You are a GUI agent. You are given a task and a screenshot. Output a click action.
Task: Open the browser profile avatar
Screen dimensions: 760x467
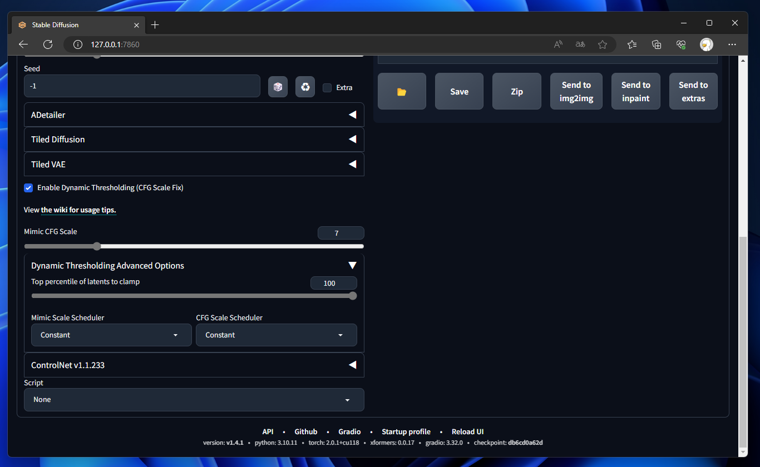pos(706,45)
